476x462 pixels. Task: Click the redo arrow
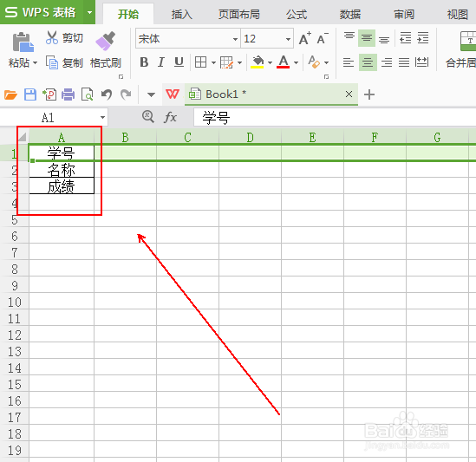pos(126,94)
